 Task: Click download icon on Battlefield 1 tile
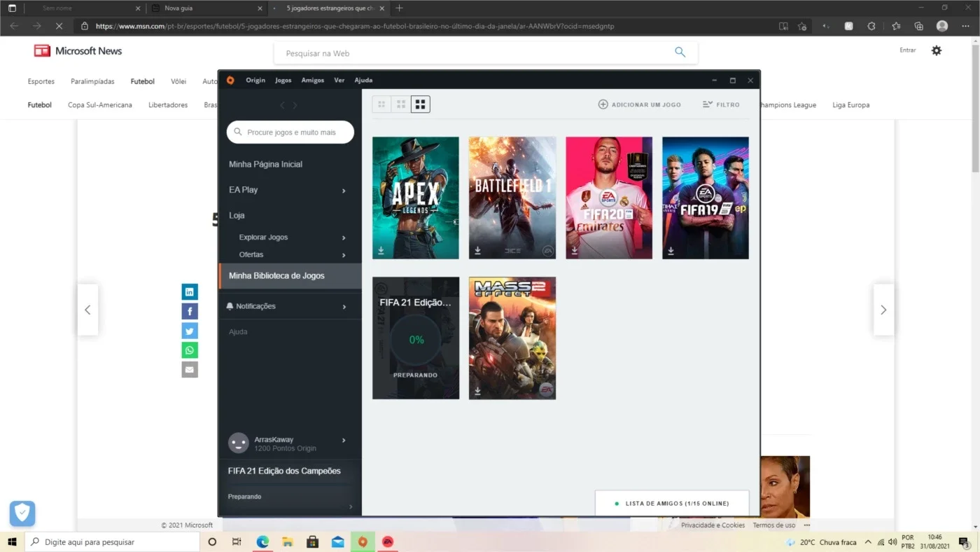point(477,250)
